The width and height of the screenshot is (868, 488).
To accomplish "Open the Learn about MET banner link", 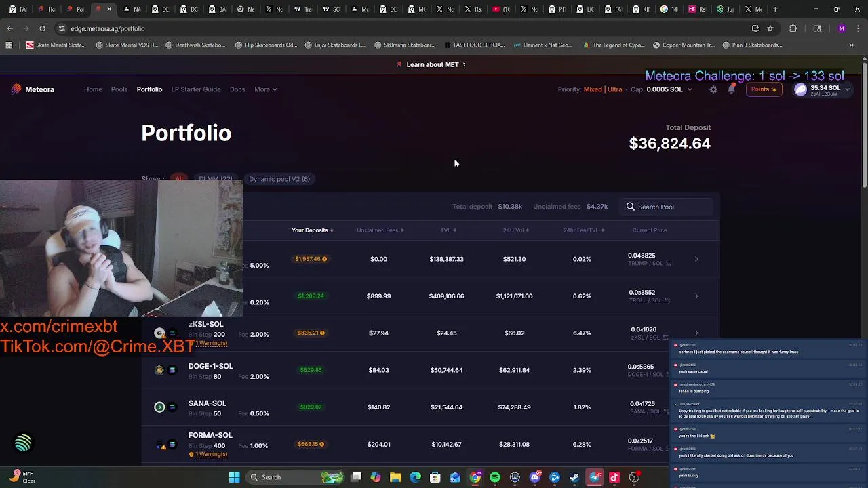I will coord(432,64).
